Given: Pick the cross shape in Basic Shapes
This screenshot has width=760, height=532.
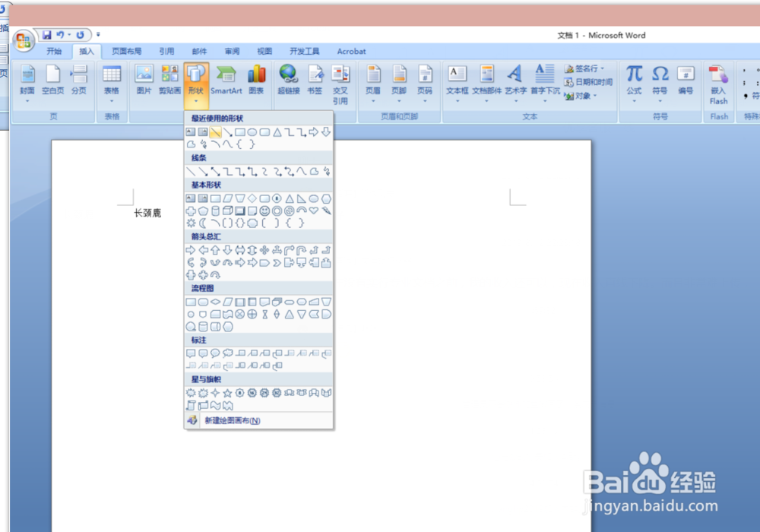Looking at the screenshot, I should [191, 211].
